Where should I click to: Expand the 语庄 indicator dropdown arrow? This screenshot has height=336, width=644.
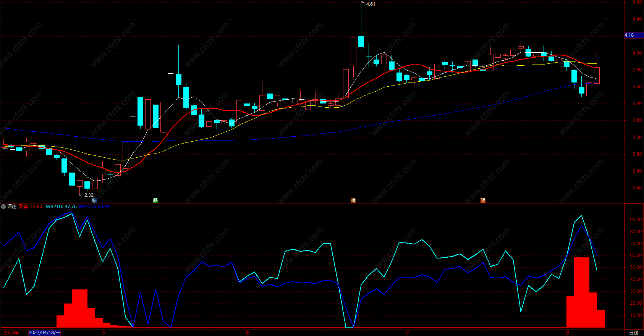(x=3, y=207)
